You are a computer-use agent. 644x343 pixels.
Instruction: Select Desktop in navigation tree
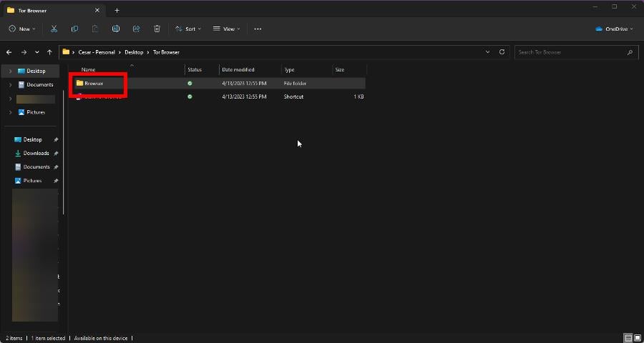click(x=31, y=71)
